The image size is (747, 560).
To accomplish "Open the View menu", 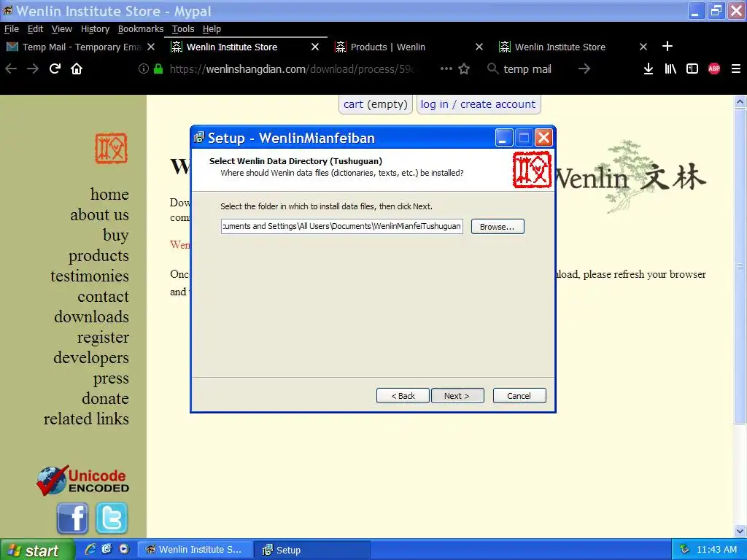I will tap(62, 29).
